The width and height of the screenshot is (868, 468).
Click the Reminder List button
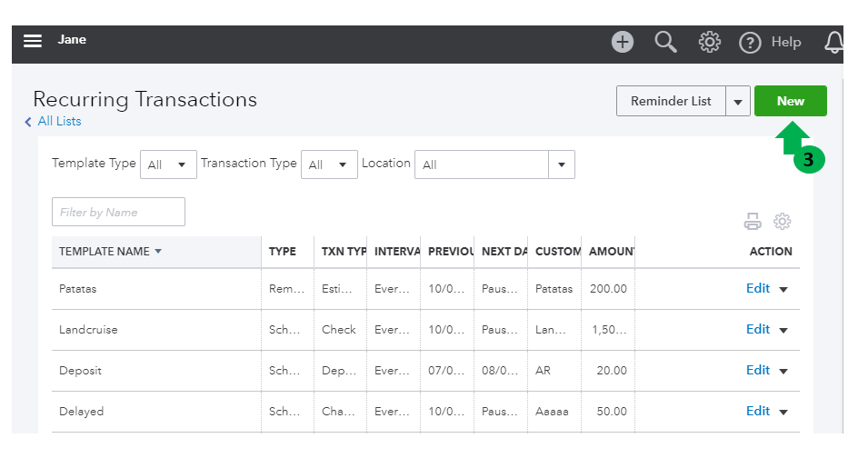(x=671, y=101)
